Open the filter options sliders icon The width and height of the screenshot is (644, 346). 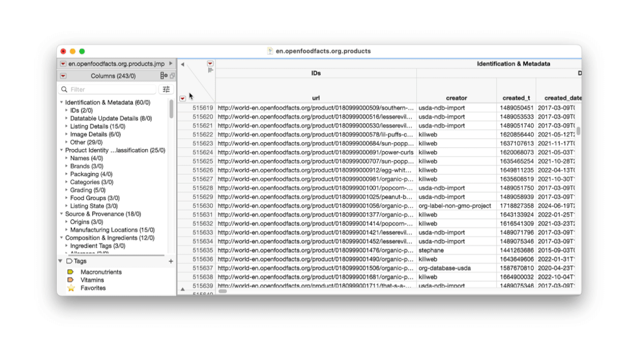pyautogui.click(x=166, y=89)
